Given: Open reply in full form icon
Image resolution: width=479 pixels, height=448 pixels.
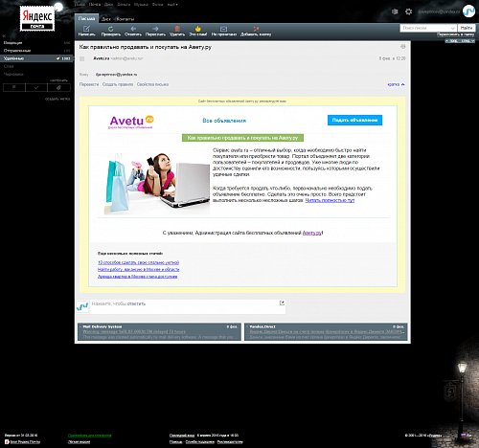Looking at the screenshot, I should click(x=282, y=302).
